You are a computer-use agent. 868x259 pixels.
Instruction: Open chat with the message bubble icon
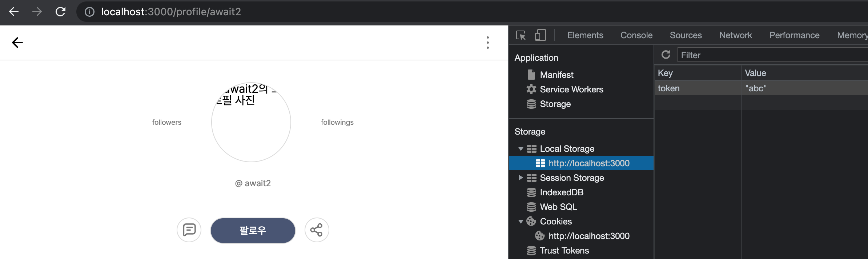click(189, 230)
